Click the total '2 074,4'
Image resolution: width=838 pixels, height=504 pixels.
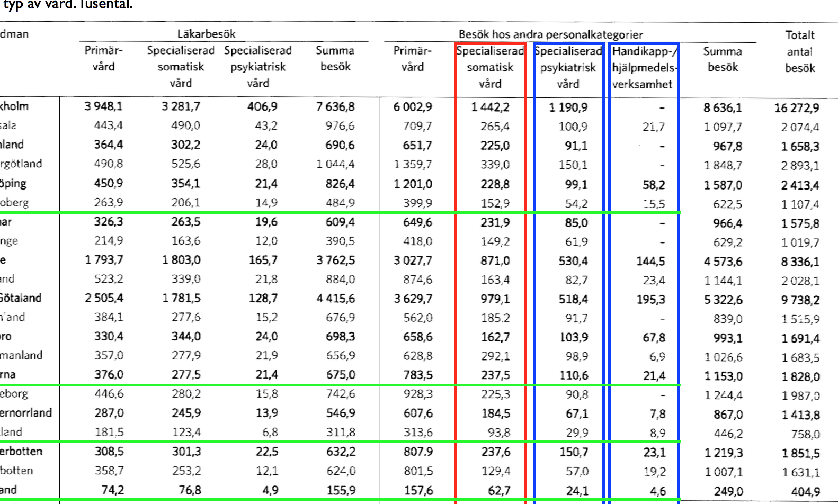coord(800,127)
